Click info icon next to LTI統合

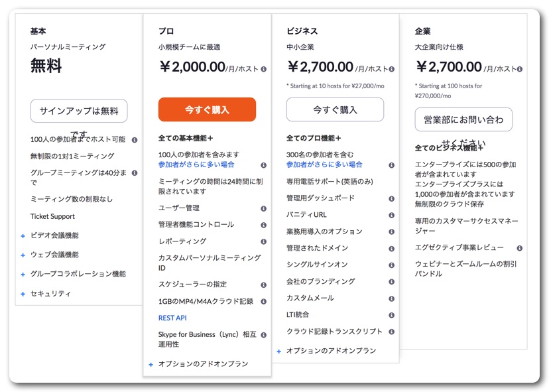point(391,315)
